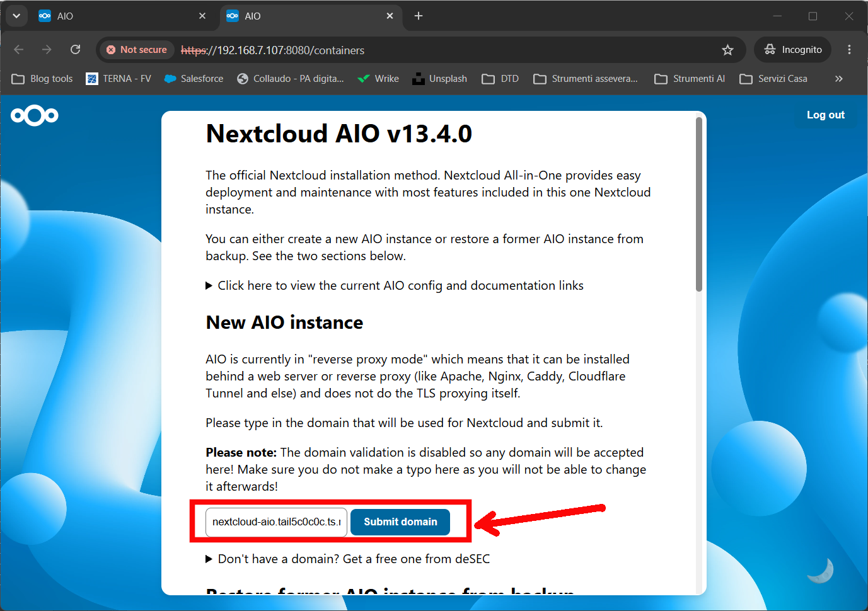The width and height of the screenshot is (868, 611).
Task: Reload the current page
Action: (76, 50)
